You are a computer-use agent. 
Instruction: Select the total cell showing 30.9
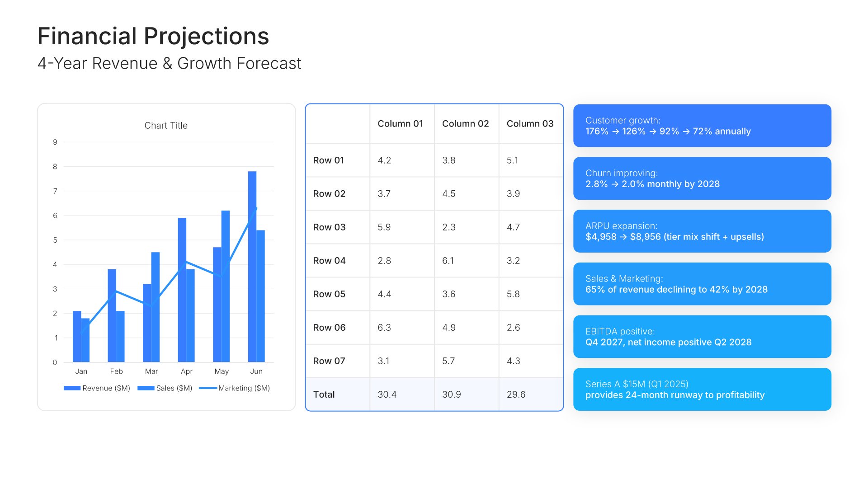coord(451,394)
